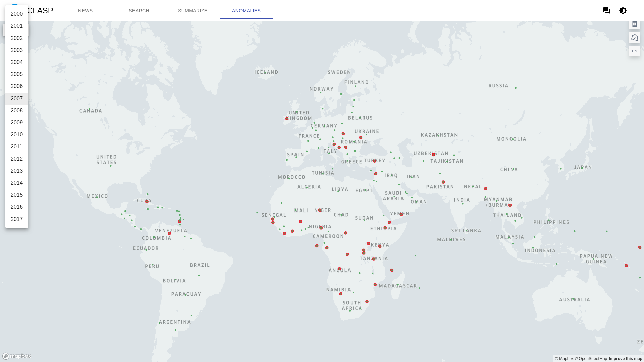Click red marker near Nepal

point(486,189)
